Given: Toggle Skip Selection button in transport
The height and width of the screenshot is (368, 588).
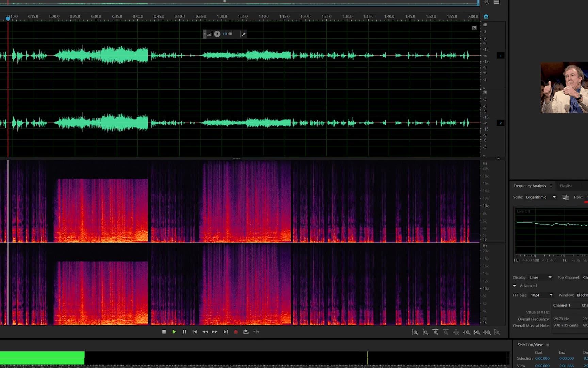Looking at the screenshot, I should point(256,332).
